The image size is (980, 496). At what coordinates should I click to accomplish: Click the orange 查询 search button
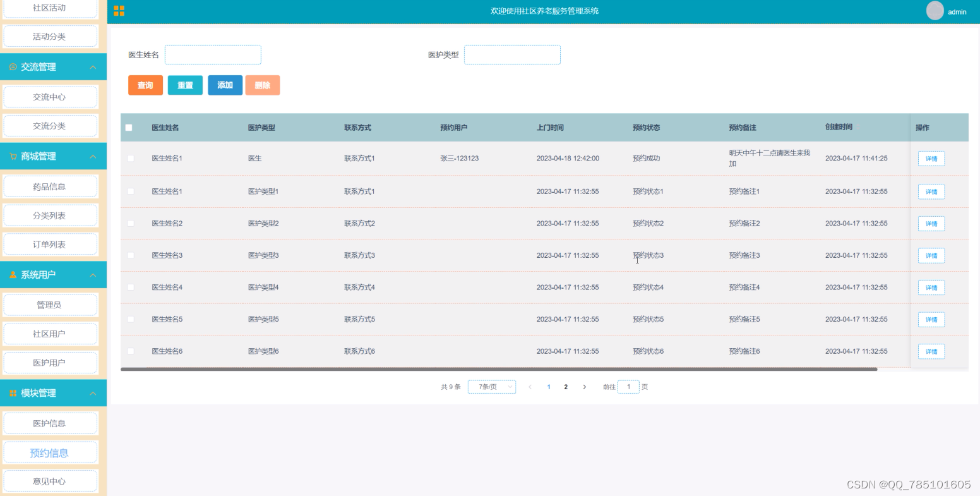[x=145, y=85]
